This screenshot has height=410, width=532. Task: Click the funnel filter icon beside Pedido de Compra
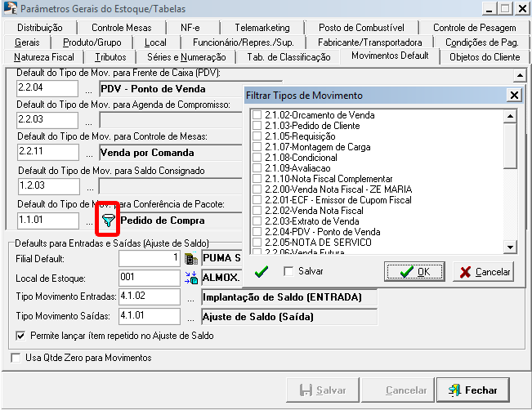pos(108,220)
